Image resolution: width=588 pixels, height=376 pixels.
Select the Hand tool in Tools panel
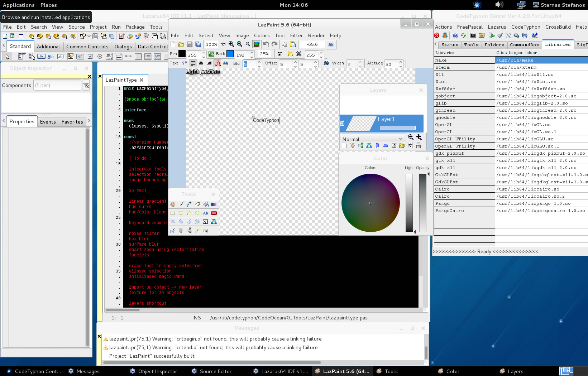pos(173,204)
